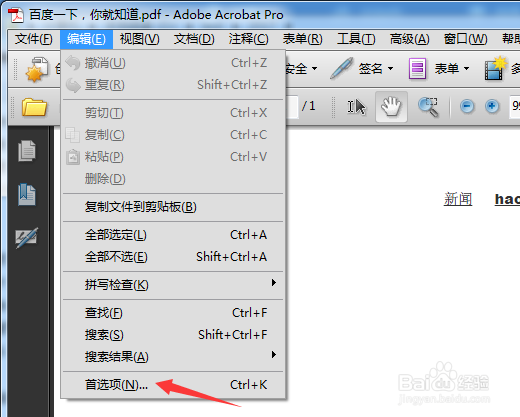
Task: Click the 新闻 link in document
Action: point(458,199)
